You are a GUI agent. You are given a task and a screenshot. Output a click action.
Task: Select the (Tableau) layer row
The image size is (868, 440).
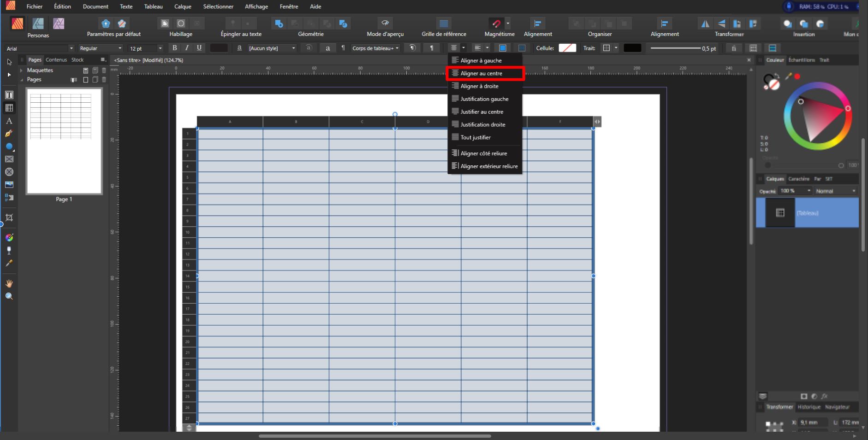pyautogui.click(x=807, y=213)
